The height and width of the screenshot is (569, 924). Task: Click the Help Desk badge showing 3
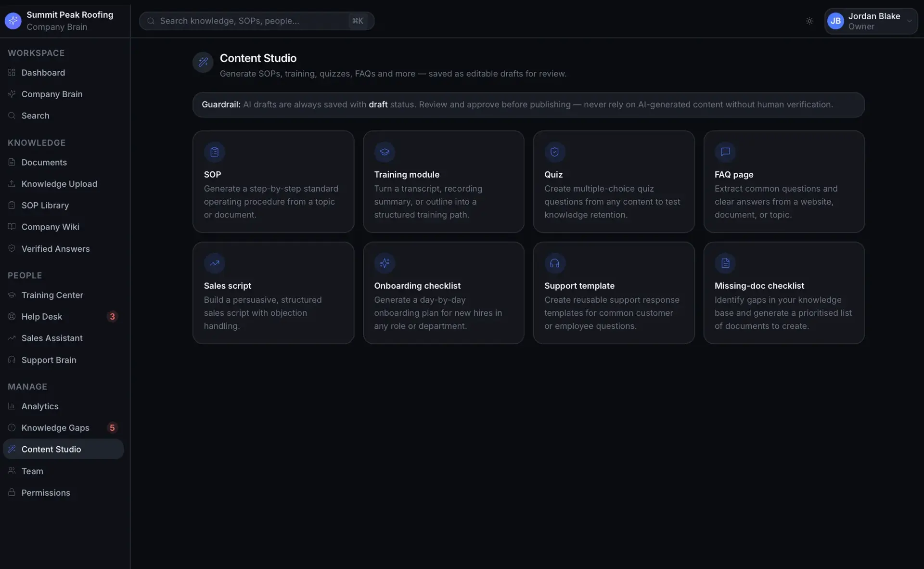click(x=112, y=316)
